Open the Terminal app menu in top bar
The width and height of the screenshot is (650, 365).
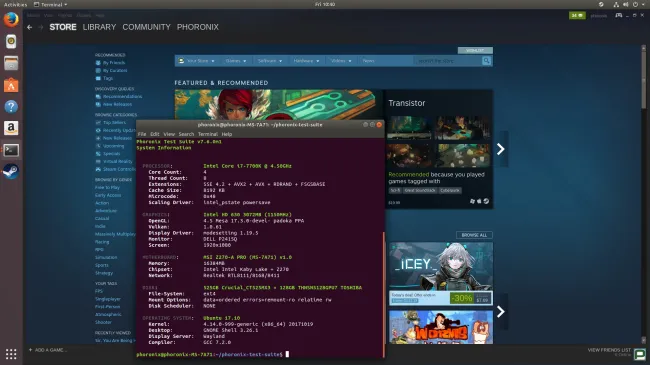(x=51, y=4)
